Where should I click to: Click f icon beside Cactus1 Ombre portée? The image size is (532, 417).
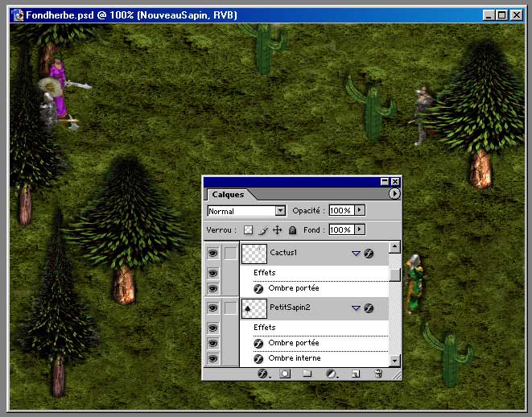(x=258, y=289)
